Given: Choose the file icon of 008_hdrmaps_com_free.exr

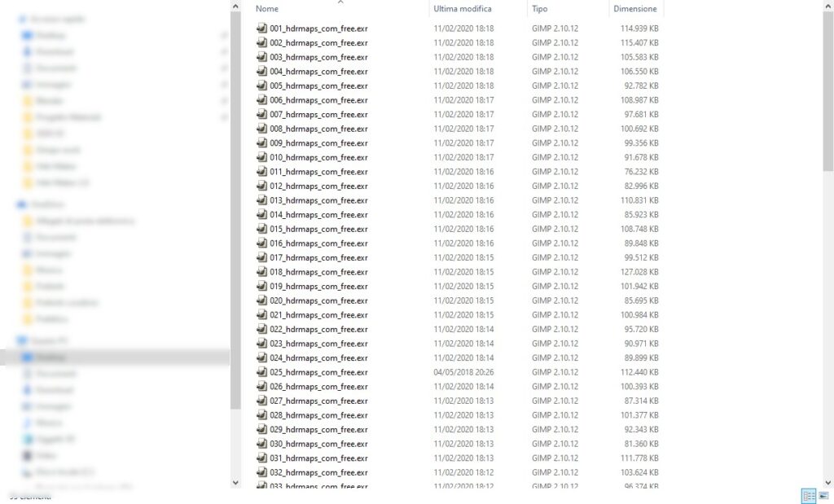Looking at the screenshot, I should point(261,129).
